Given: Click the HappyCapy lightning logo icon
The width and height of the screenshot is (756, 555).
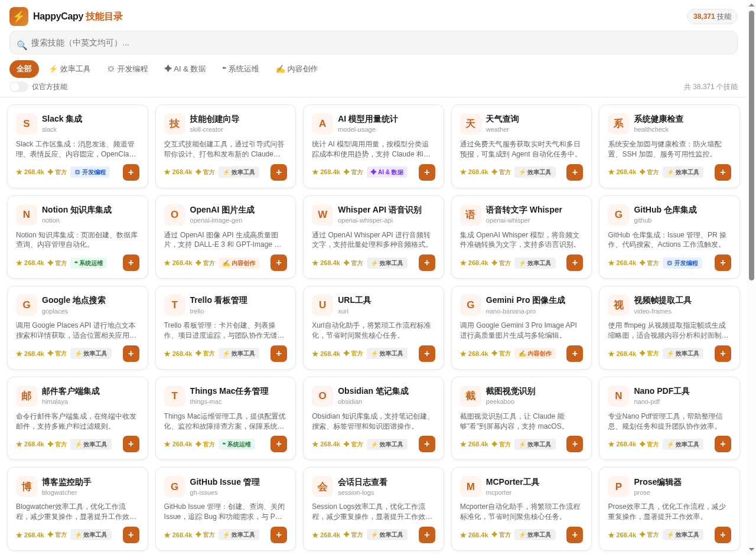Looking at the screenshot, I should coord(18,17).
